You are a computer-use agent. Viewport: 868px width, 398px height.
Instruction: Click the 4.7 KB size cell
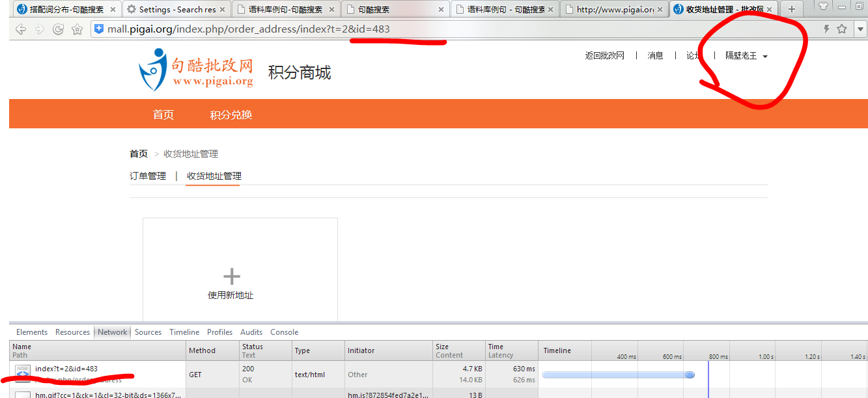(x=472, y=369)
